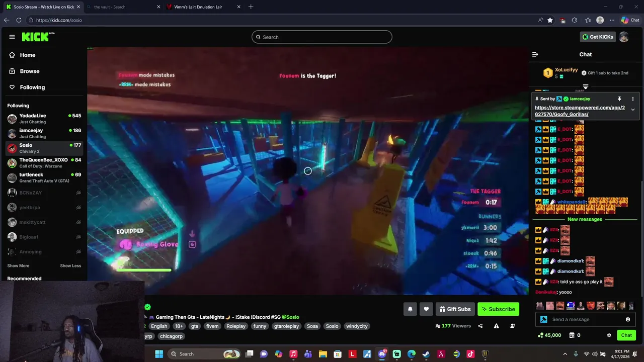Collapse the gift leaderboard handle
Screen dimensions: 644x362
[x=585, y=87]
